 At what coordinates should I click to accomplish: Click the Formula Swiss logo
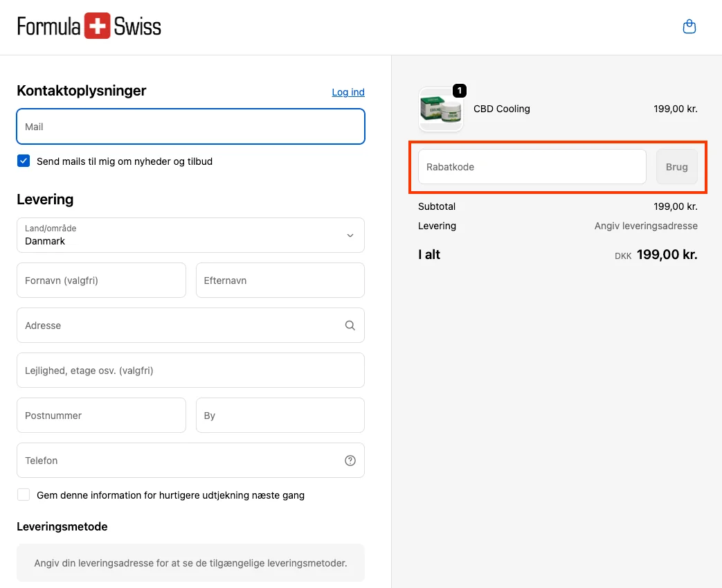point(89,27)
